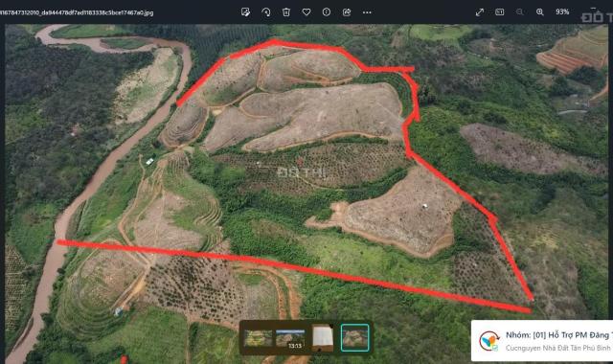This screenshot has width=613, height=364.
Task: Select the video thumbnail labeled 13:13
Action: tap(290, 338)
